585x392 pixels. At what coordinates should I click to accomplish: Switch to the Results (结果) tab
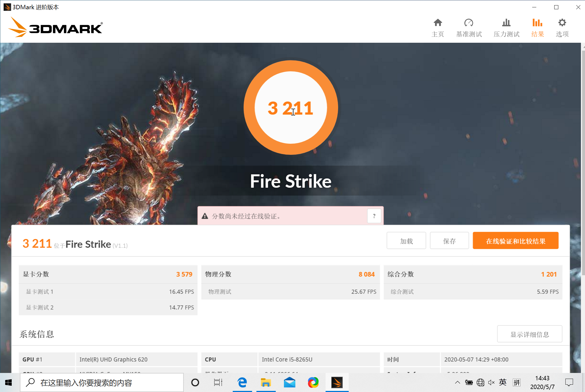537,28
